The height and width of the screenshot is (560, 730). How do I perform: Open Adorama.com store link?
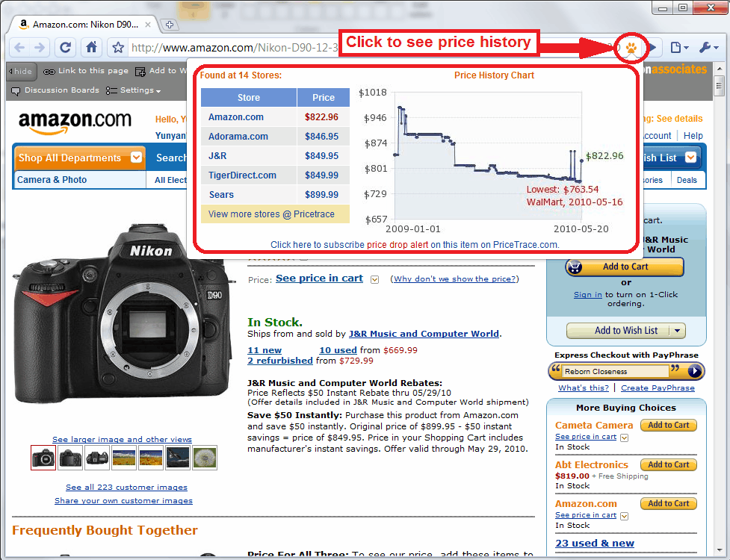pos(238,137)
